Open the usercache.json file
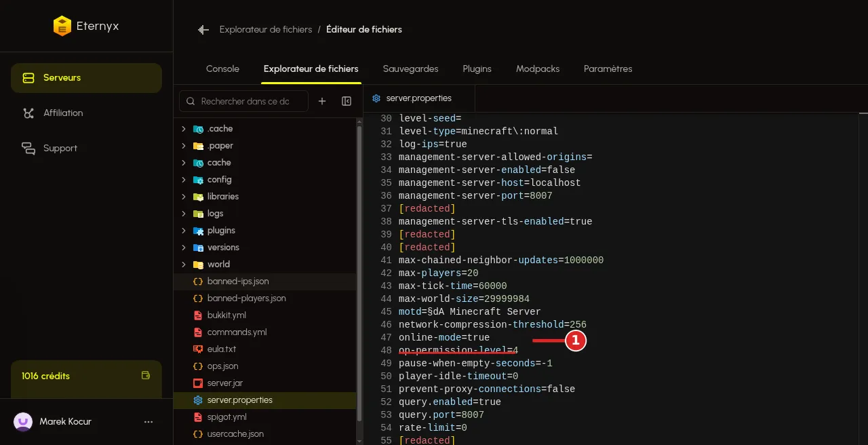This screenshot has height=445, width=868. tap(265, 434)
